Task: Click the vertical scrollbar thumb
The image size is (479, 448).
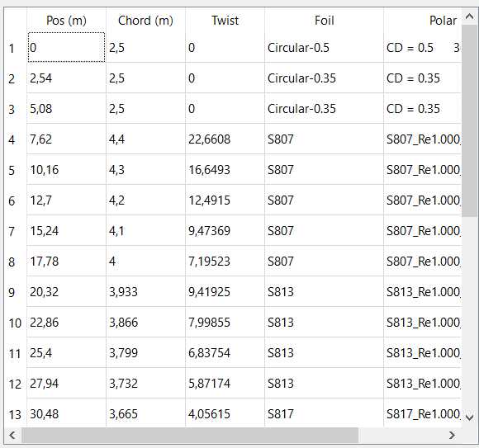Action: [470, 120]
